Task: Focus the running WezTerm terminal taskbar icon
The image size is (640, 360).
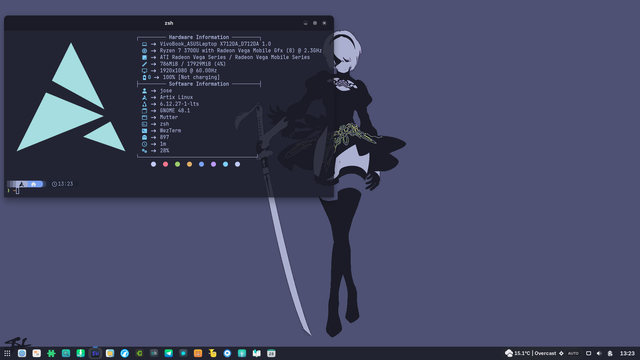Action: tap(95, 353)
